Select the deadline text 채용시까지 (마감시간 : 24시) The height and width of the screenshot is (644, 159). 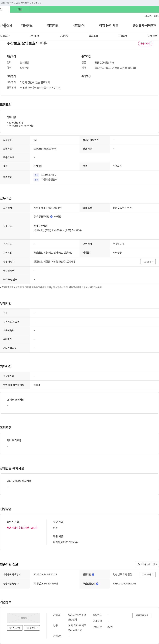click(22, 528)
